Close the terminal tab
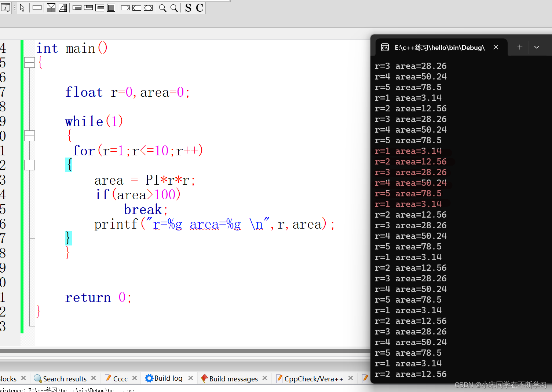Image resolution: width=552 pixels, height=392 pixels. 496,47
